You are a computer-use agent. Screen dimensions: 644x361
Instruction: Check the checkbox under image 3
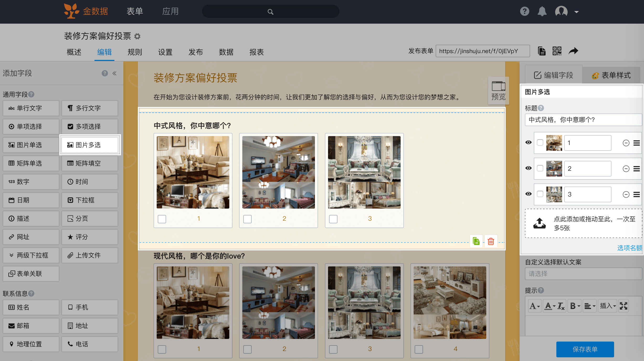(333, 219)
